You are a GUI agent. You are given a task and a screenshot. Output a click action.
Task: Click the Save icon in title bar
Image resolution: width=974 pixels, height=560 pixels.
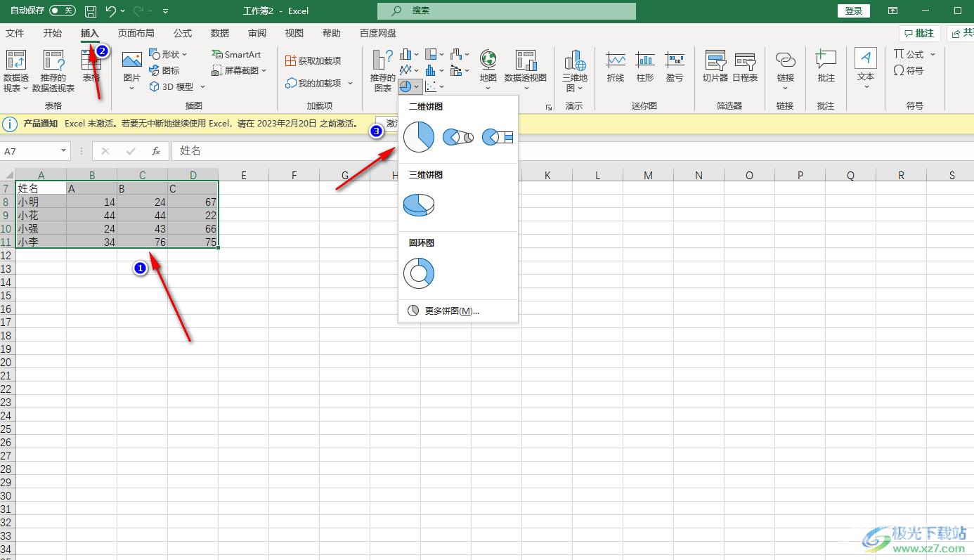(90, 11)
